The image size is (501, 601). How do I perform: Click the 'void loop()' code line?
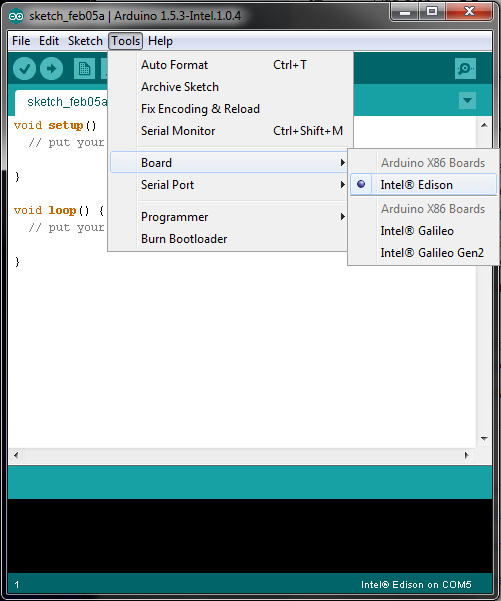59,210
